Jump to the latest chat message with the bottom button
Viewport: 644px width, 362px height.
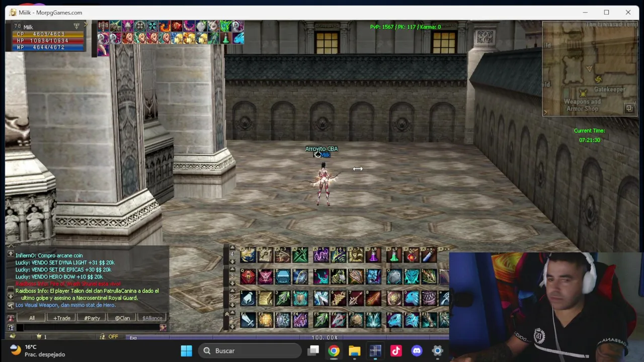coord(11,306)
